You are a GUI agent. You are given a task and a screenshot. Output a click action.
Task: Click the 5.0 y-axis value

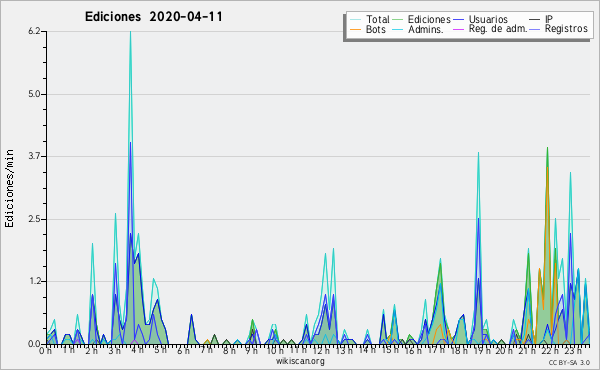click(34, 94)
